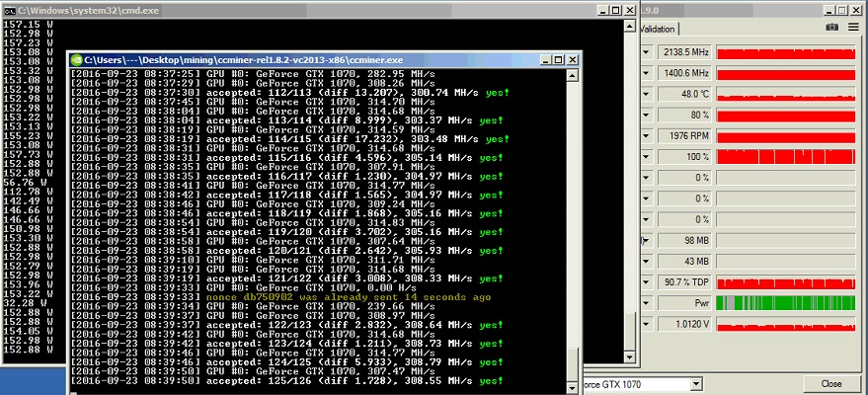Open the cmd.exe window system menu icon
868x395 pixels.
click(8, 10)
